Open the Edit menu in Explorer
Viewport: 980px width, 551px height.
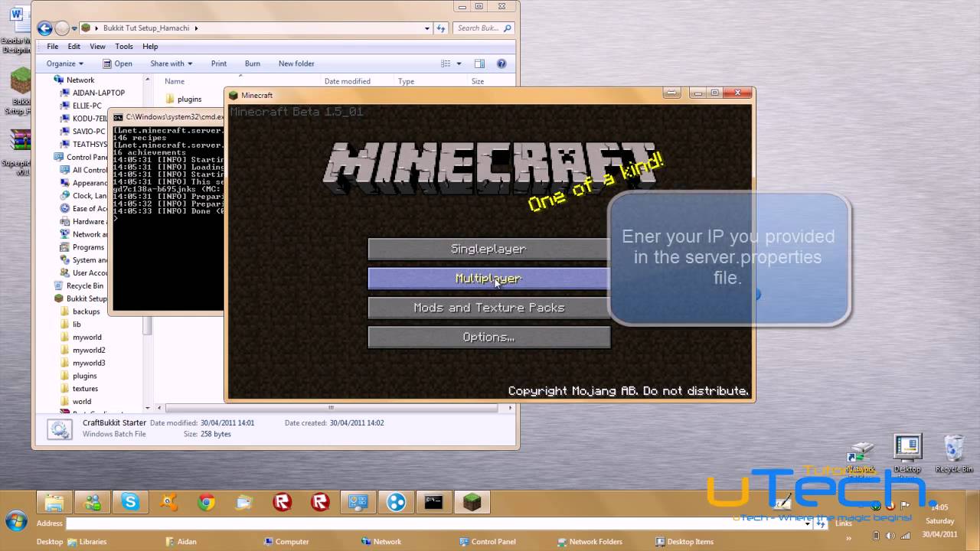click(x=73, y=47)
